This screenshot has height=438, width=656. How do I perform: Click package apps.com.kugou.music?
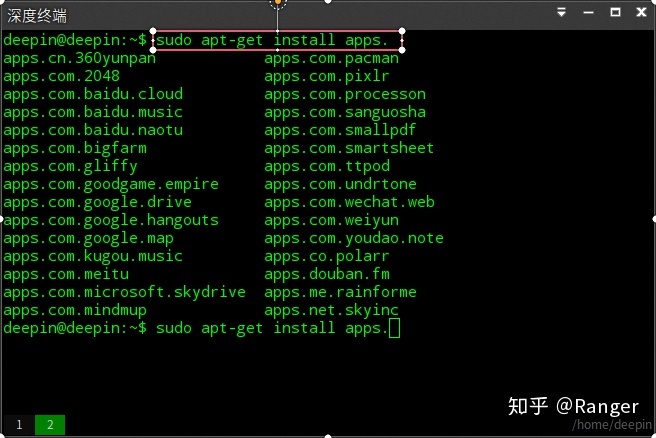pyautogui.click(x=93, y=256)
